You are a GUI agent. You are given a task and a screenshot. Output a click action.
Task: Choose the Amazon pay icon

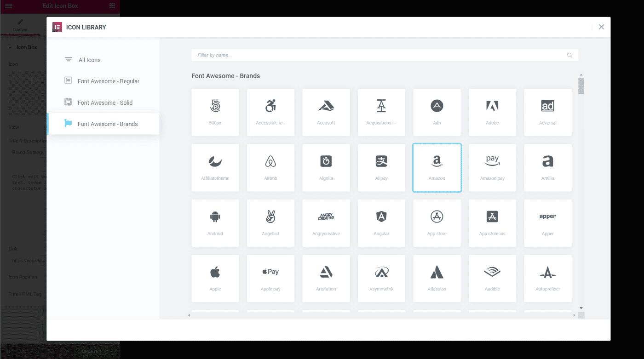pyautogui.click(x=492, y=168)
